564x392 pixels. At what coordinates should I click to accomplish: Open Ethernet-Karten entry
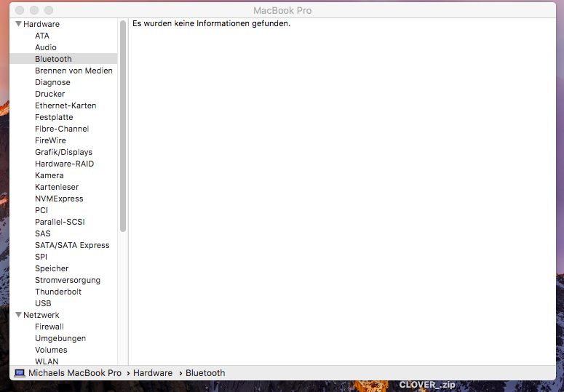(65, 105)
